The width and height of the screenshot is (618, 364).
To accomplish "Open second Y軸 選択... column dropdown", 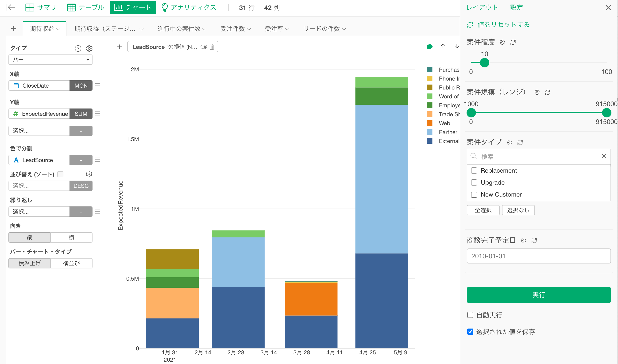I will point(39,131).
